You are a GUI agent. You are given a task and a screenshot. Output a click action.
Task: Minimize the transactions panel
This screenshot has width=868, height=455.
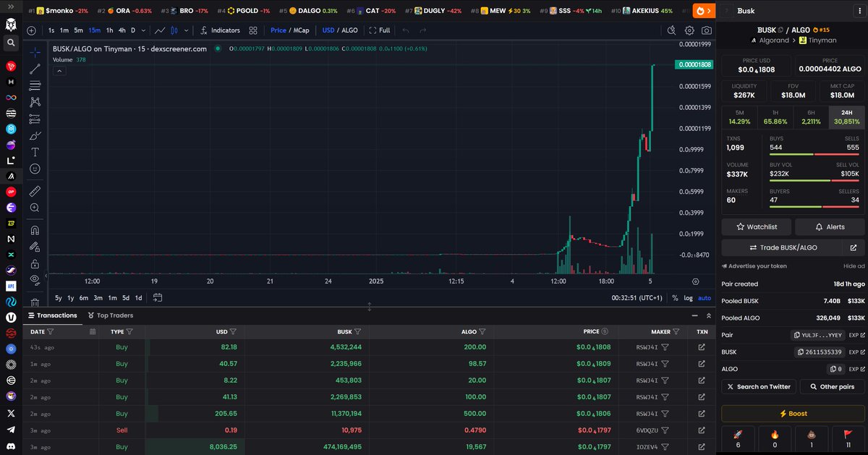coord(695,315)
